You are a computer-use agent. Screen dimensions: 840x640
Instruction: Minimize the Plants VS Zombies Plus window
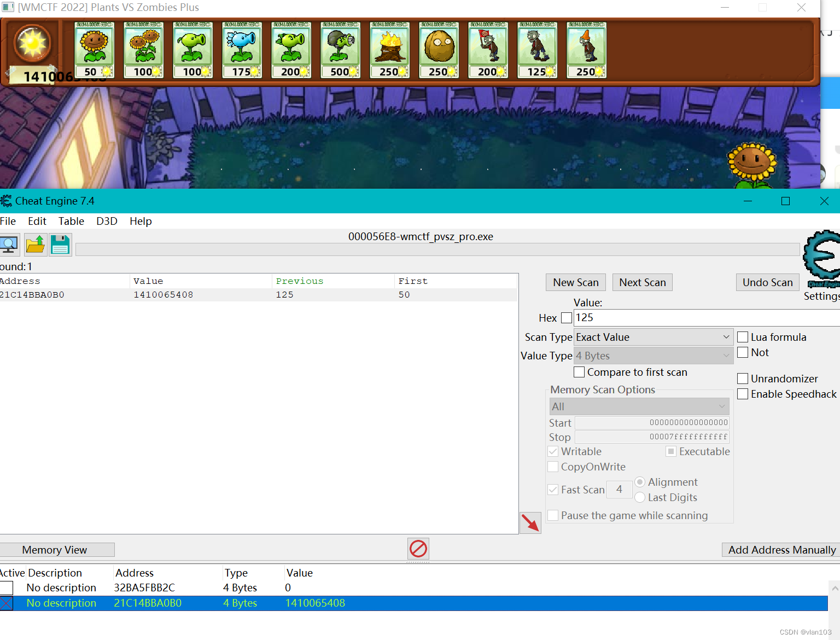[725, 8]
